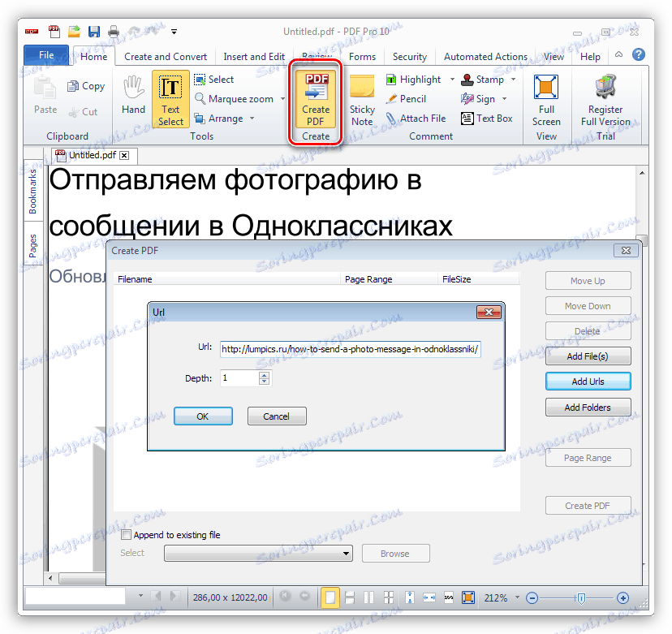Adjust the zoom slider handle
This screenshot has height=634, width=672.
[581, 597]
